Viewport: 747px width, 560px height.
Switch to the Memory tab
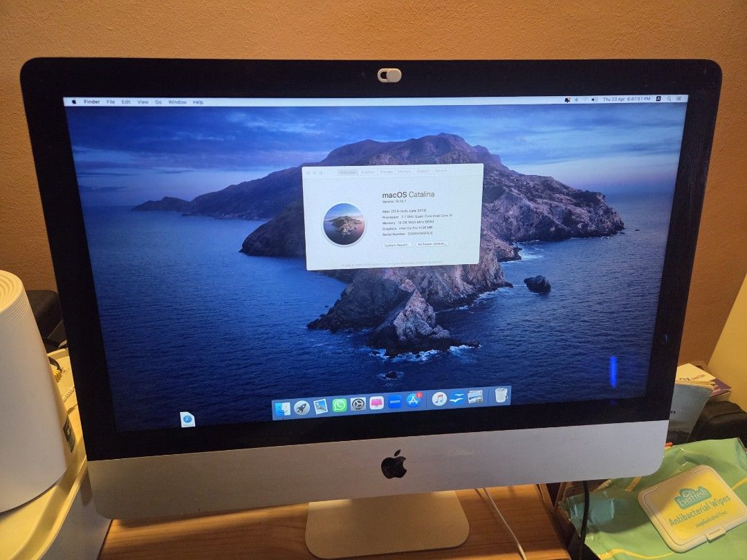[x=405, y=171]
